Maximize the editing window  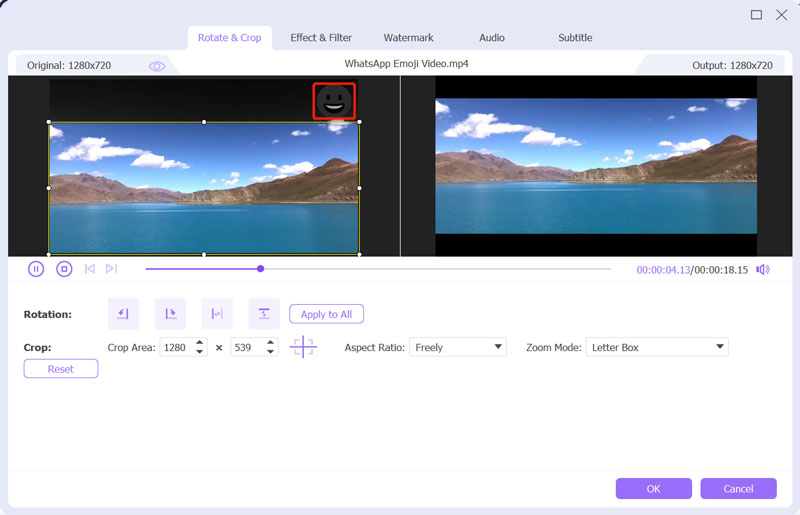757,15
